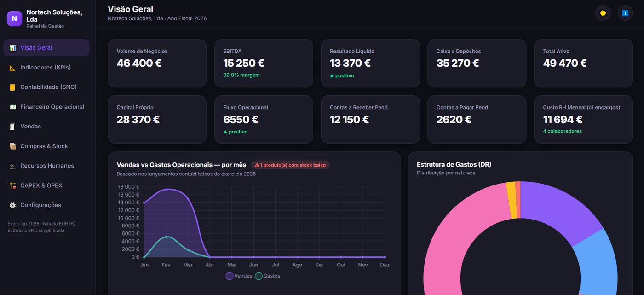
Task: Click the 'Visão Geral' page heading
Action: coord(131,9)
